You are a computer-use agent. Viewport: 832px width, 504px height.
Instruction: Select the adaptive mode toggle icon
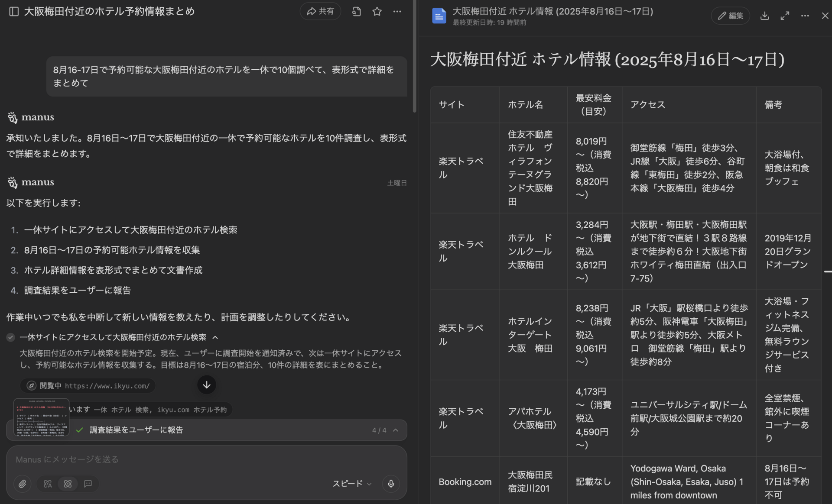tap(48, 484)
